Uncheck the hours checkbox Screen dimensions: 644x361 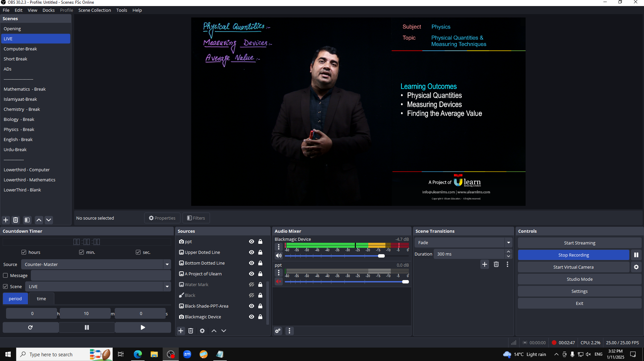[x=24, y=252]
